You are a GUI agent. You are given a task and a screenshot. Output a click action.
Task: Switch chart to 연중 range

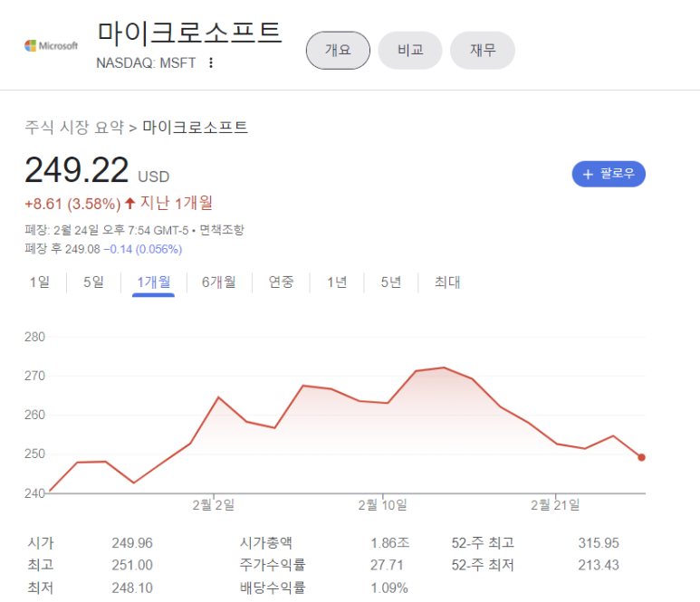click(281, 282)
